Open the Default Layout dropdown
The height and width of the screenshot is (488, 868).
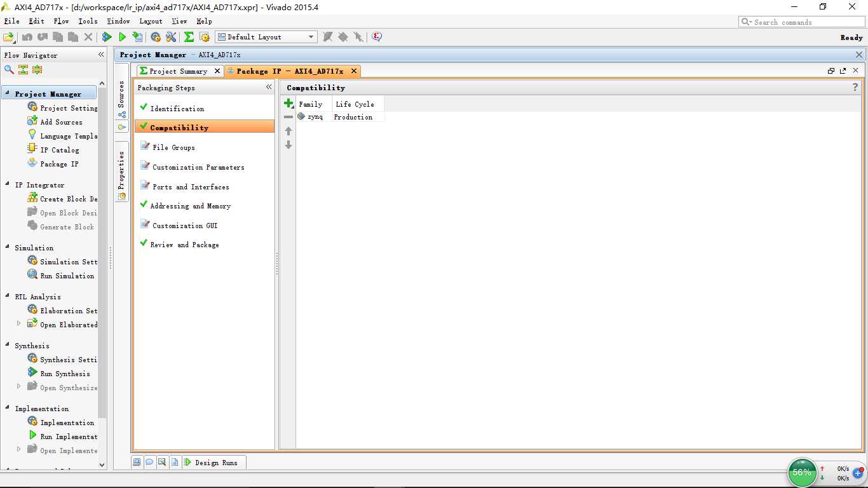pos(266,37)
